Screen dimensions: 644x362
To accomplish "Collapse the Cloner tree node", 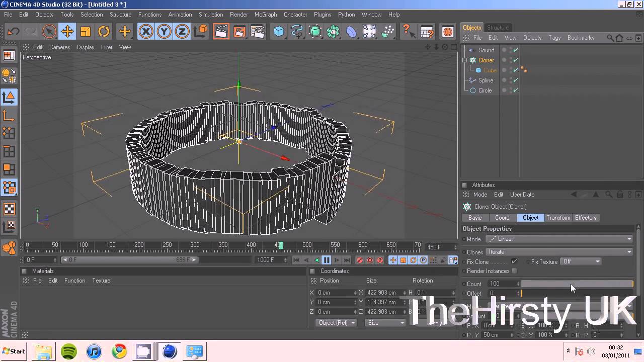I will tap(465, 60).
